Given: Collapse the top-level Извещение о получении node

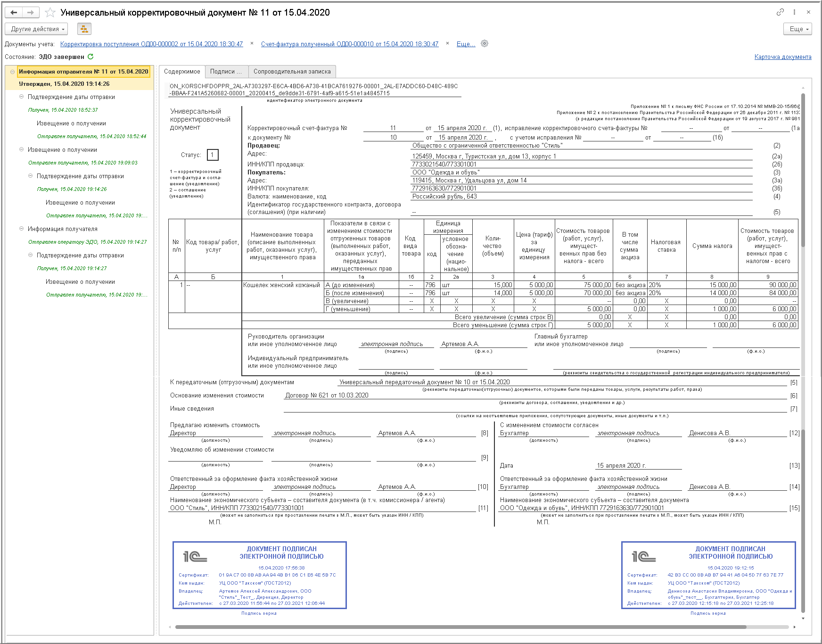Looking at the screenshot, I should (x=21, y=149).
